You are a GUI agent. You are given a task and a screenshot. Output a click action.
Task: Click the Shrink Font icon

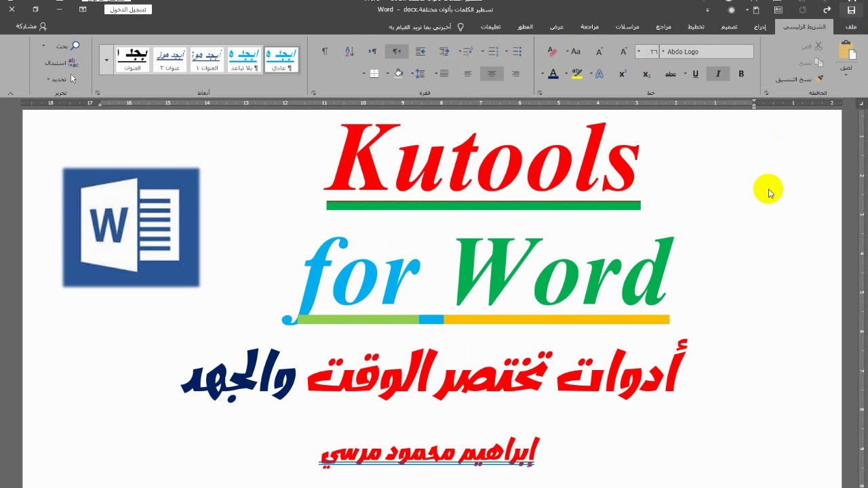click(599, 52)
